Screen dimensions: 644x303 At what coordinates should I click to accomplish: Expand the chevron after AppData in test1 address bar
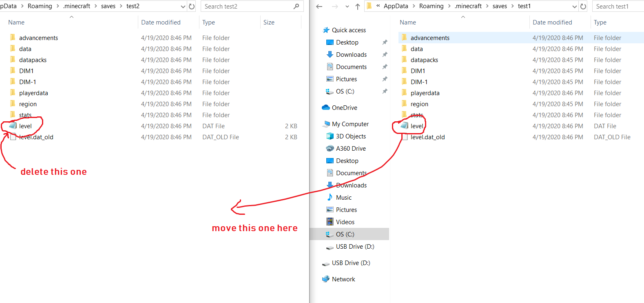coord(414,6)
